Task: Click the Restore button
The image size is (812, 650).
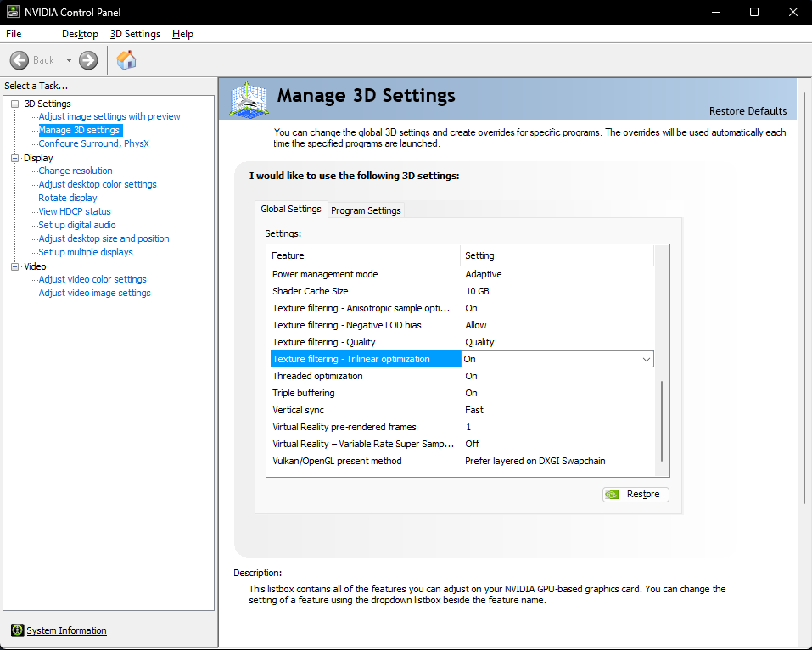Action: (x=636, y=494)
